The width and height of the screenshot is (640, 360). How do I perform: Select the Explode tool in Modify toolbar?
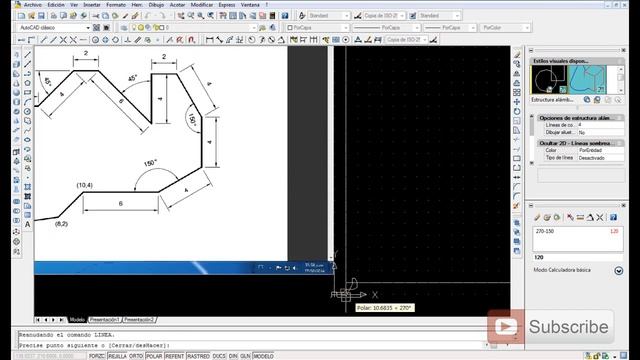click(x=517, y=205)
